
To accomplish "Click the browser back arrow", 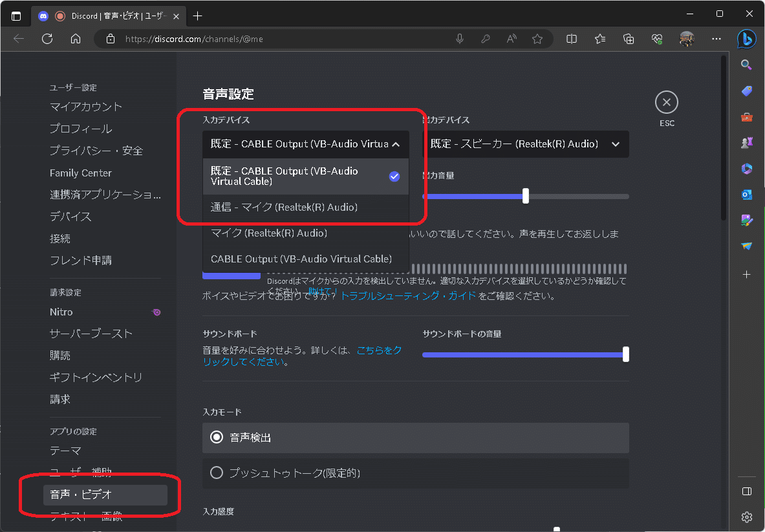I will click(x=19, y=39).
